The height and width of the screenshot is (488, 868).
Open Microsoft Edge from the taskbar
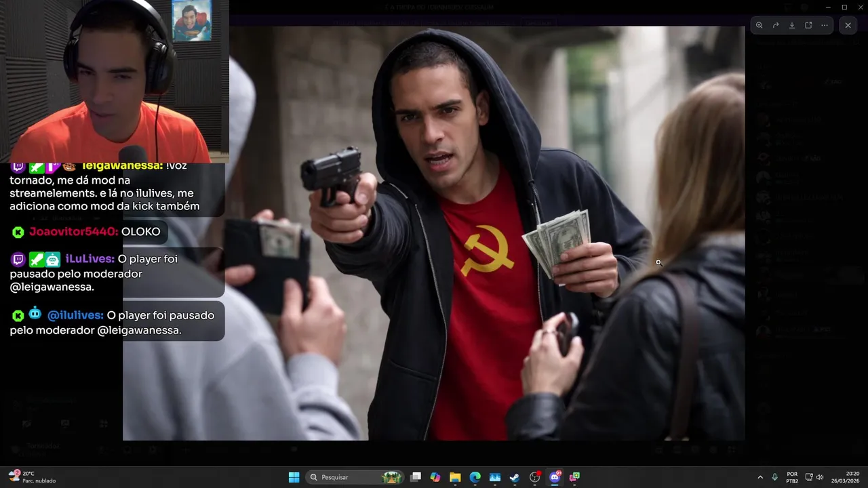pos(475,477)
